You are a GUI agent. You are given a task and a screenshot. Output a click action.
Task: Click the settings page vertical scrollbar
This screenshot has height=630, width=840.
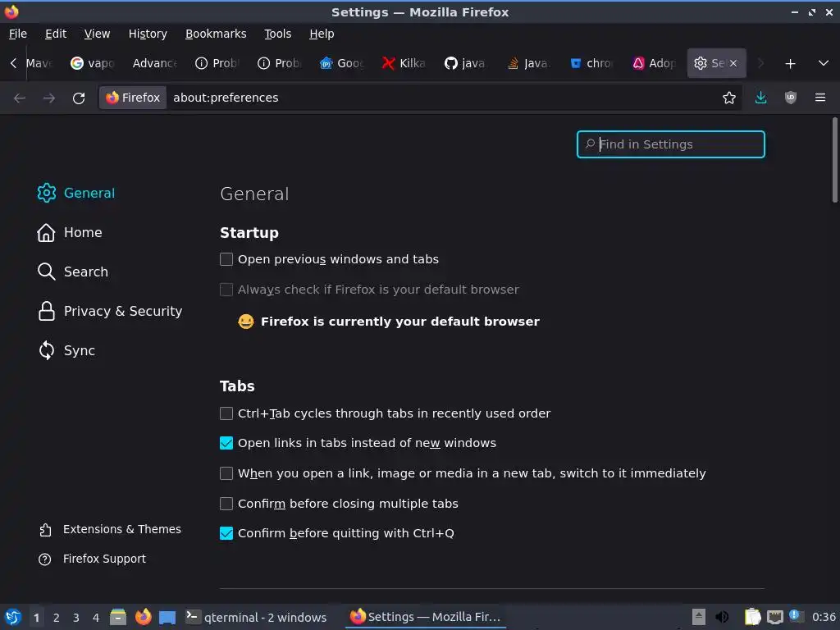pos(834,160)
